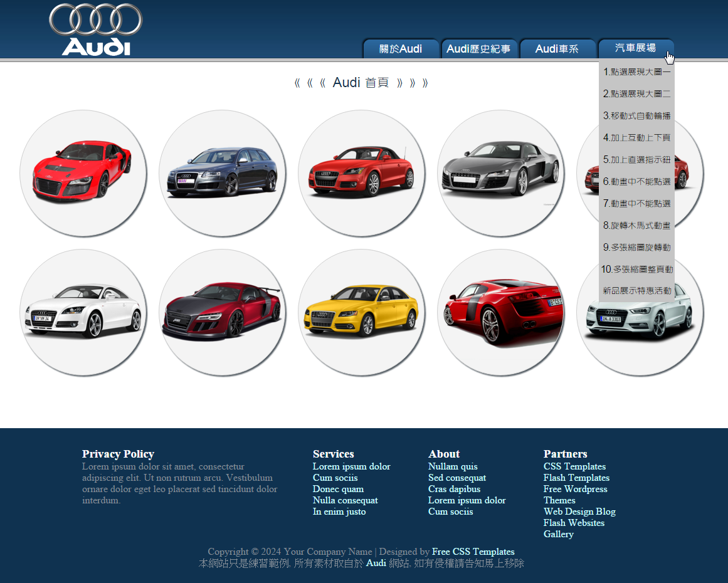Screen dimensions: 728x583
Task: Select the dark gray Audi wagon image
Action: pyautogui.click(x=223, y=174)
